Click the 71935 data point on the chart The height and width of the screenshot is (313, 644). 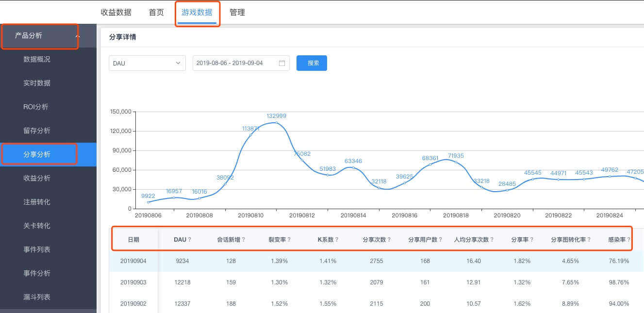(456, 162)
